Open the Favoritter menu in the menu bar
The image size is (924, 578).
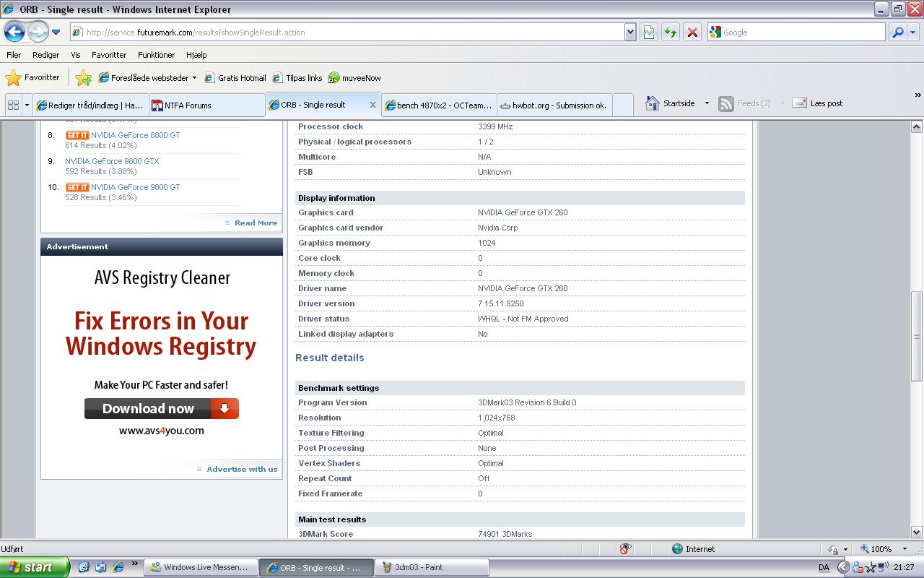(109, 55)
